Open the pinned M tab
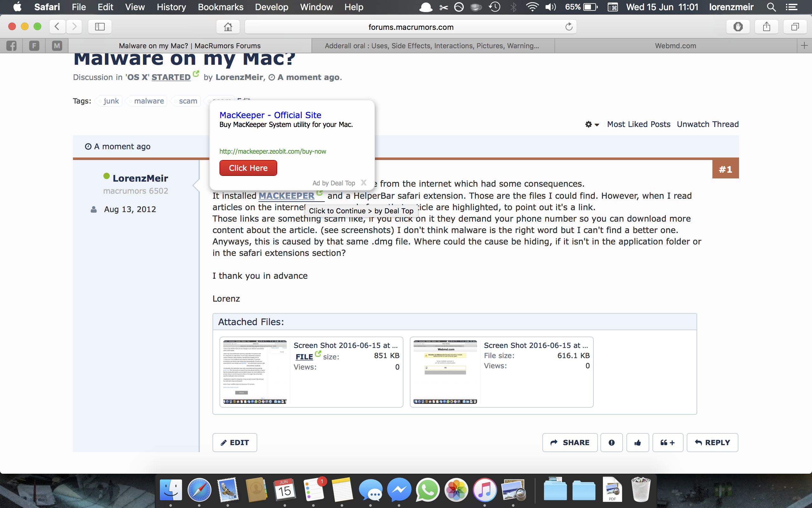 click(57, 46)
